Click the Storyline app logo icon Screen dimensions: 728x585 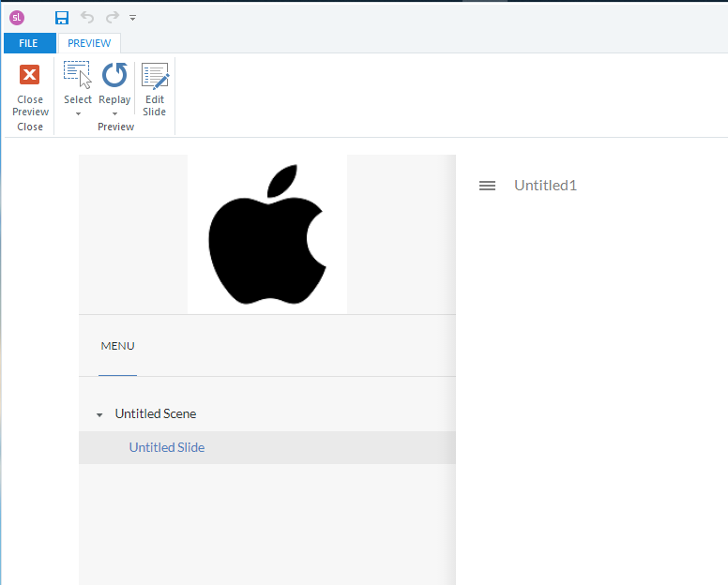pyautogui.click(x=16, y=17)
